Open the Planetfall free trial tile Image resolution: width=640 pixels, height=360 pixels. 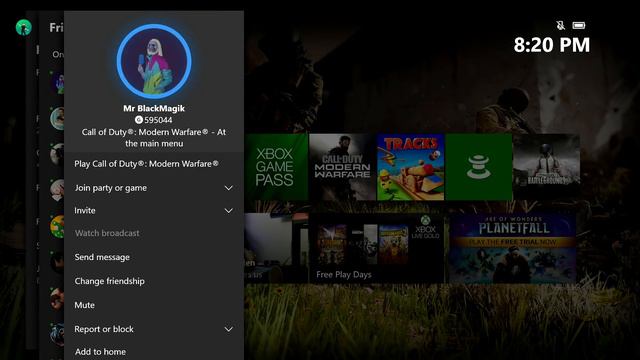tap(513, 248)
